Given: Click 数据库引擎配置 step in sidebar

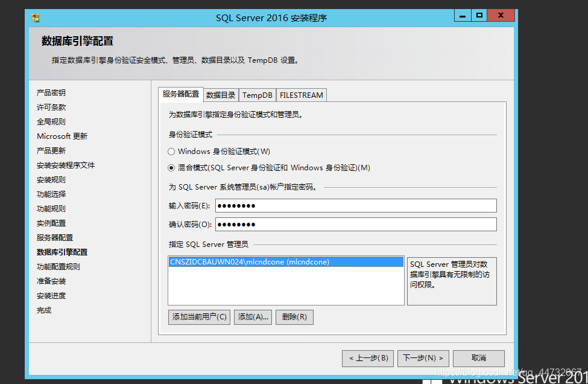Looking at the screenshot, I should 62,252.
